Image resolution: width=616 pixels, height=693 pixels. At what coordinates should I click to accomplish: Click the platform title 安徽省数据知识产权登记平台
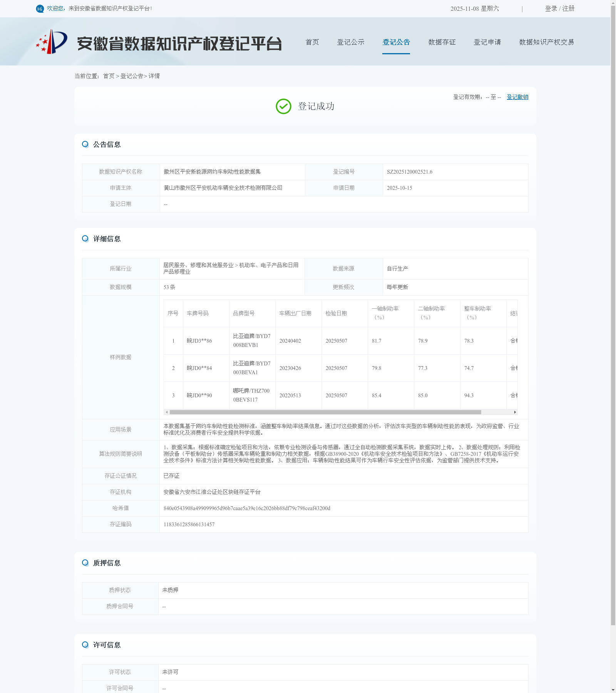[x=179, y=44]
